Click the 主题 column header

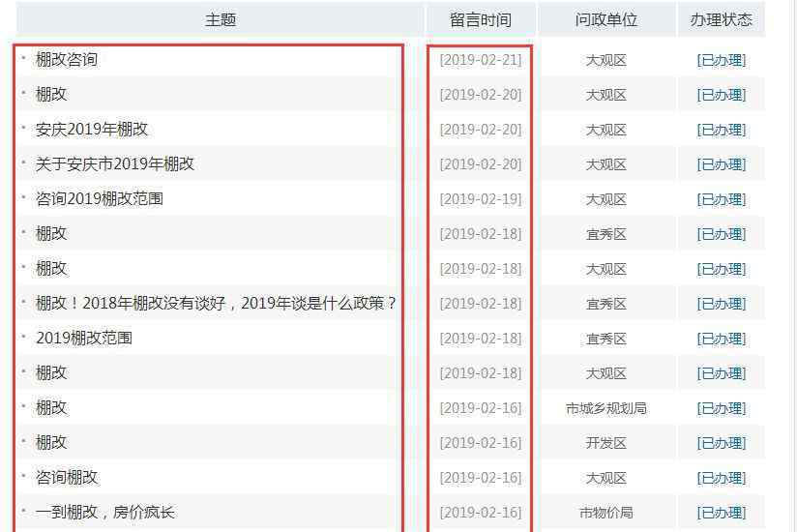221,19
